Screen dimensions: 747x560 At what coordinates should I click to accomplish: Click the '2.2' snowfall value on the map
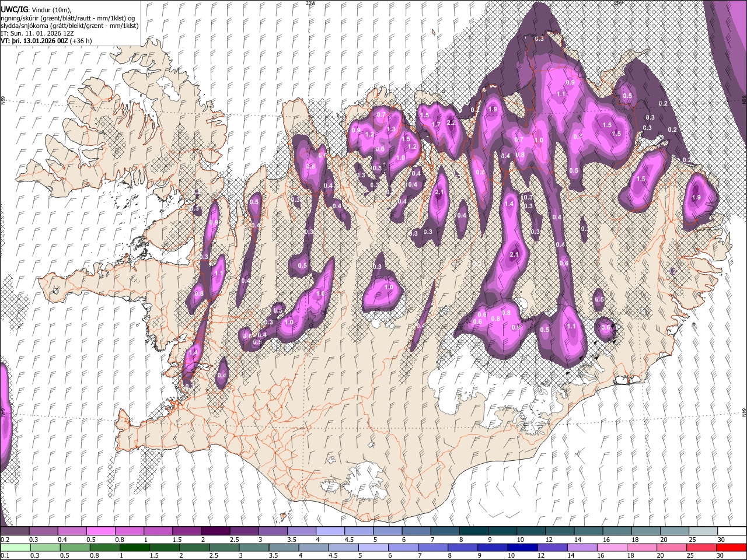coord(451,123)
